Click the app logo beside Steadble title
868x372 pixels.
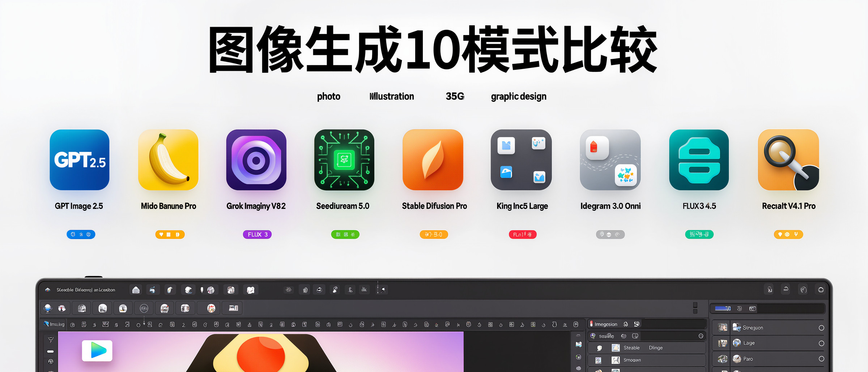point(47,290)
